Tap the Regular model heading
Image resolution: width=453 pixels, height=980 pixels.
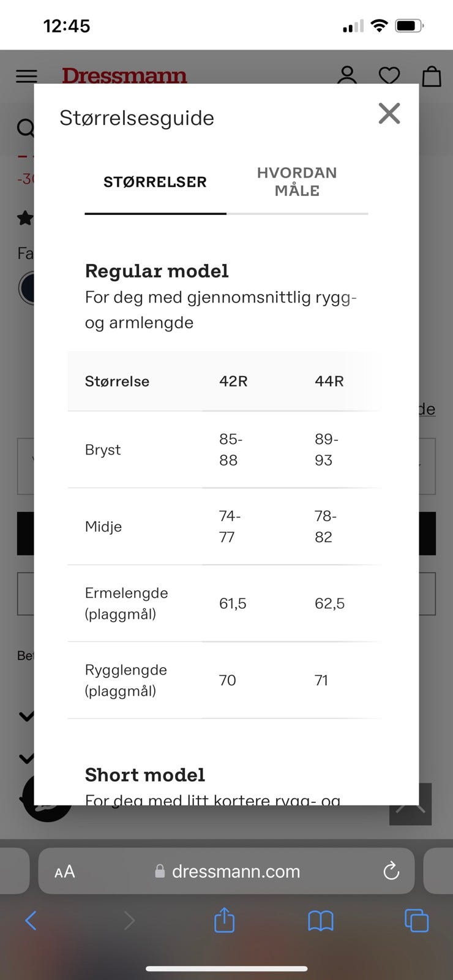pyautogui.click(x=157, y=271)
